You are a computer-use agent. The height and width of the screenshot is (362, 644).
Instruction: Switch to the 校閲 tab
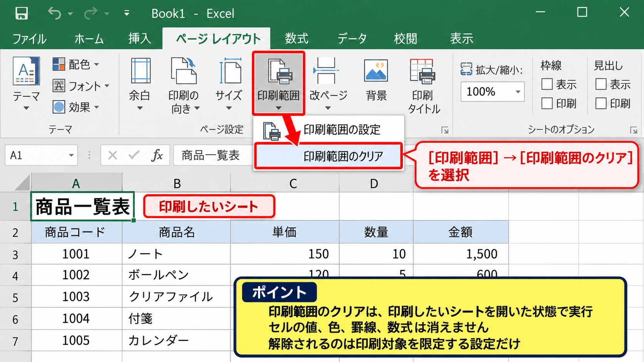coord(406,39)
